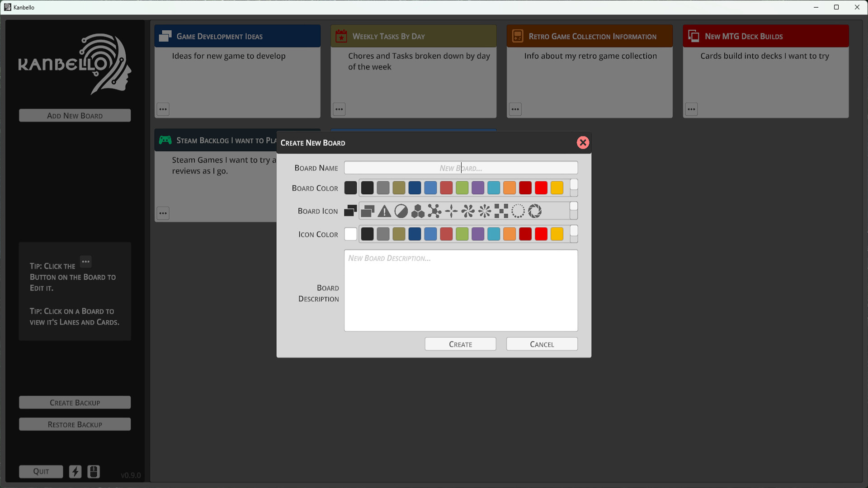Cancel creating the new board
This screenshot has height=488, width=868.
pyautogui.click(x=542, y=344)
